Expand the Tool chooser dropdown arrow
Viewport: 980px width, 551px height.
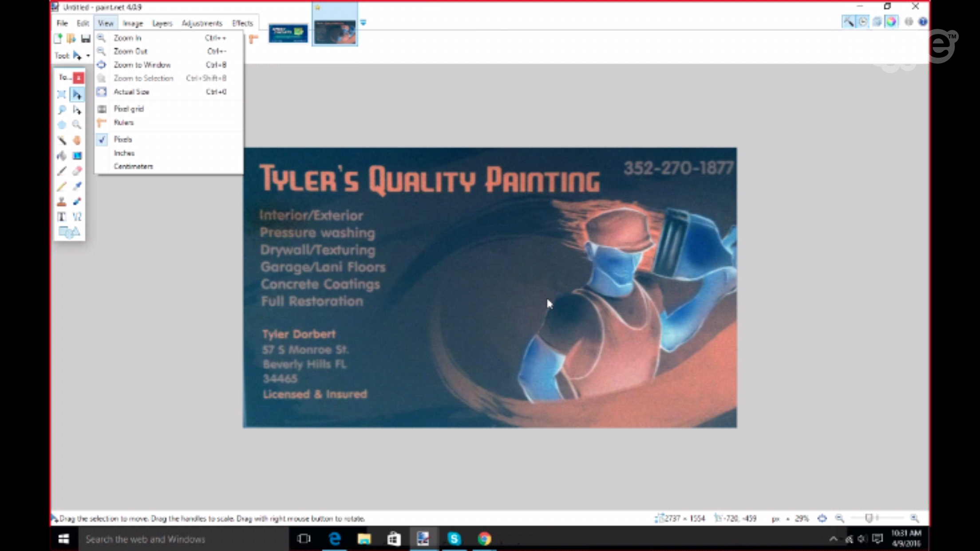point(88,56)
